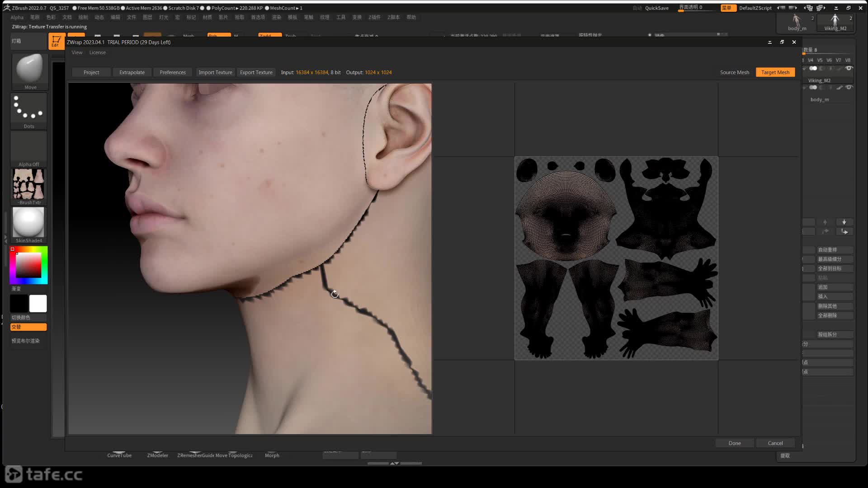Click 全部删除 delete all button
The width and height of the screenshot is (868, 488).
[835, 315]
